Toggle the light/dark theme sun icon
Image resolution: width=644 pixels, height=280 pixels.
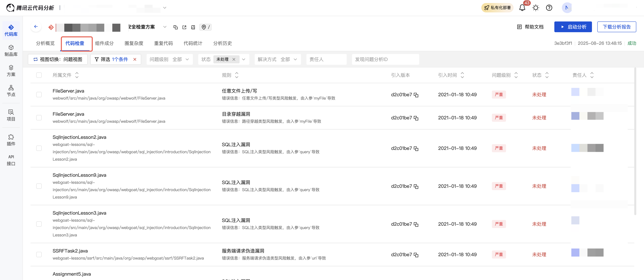click(536, 8)
